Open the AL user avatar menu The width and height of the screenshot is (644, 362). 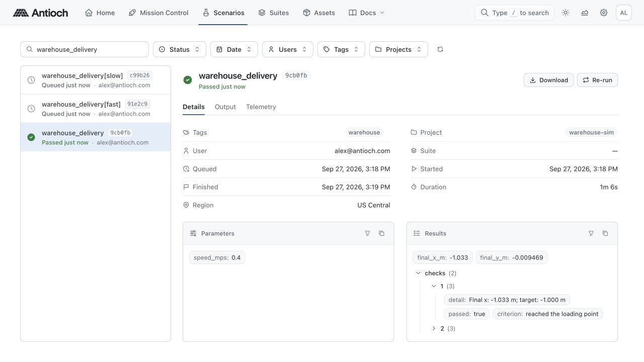(624, 13)
